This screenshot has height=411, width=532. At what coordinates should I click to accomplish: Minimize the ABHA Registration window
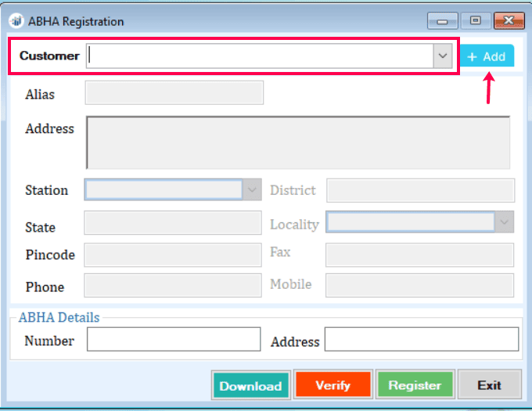tap(443, 21)
